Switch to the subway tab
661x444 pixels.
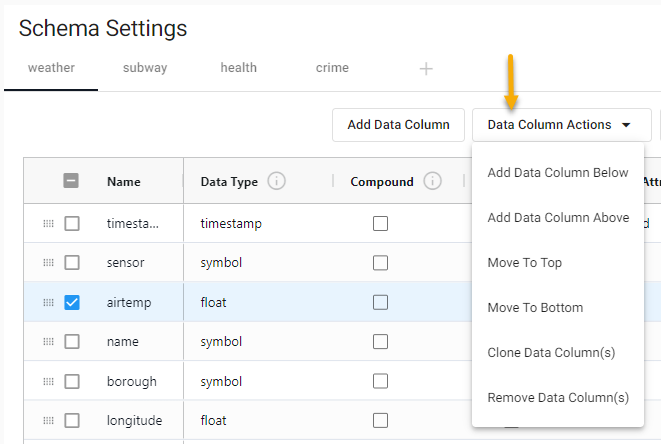tap(145, 68)
